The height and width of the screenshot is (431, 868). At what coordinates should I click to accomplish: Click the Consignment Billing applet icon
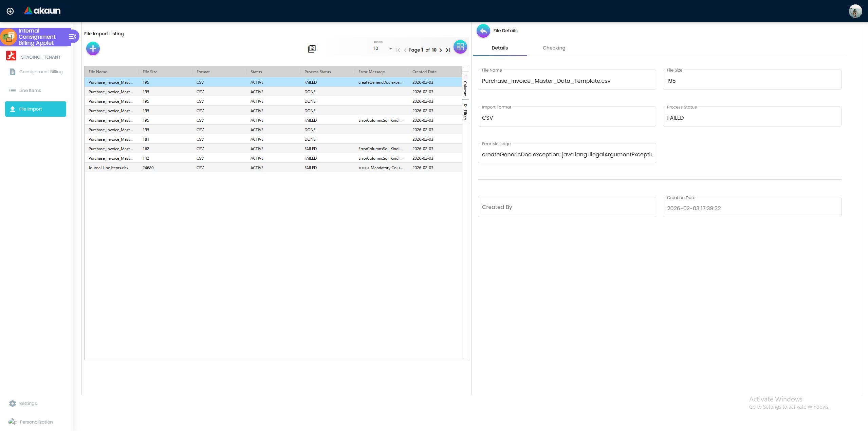[x=9, y=37]
